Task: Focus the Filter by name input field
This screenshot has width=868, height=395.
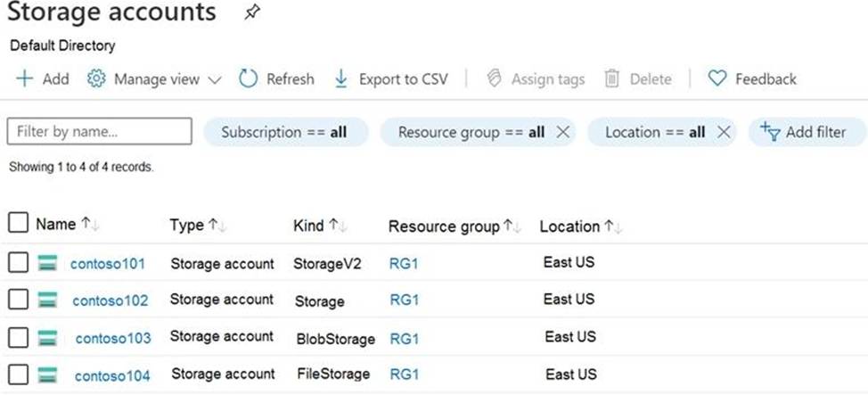Action: [99, 132]
